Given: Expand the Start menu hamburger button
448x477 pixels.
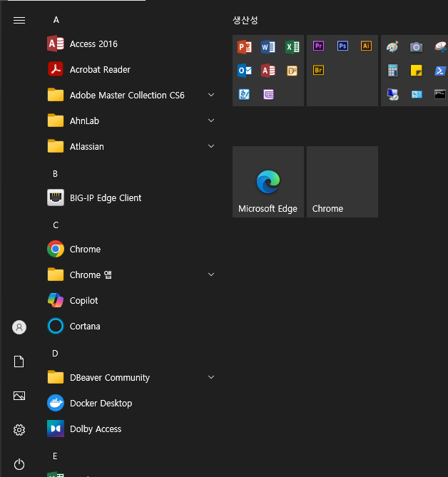Looking at the screenshot, I should point(19,21).
